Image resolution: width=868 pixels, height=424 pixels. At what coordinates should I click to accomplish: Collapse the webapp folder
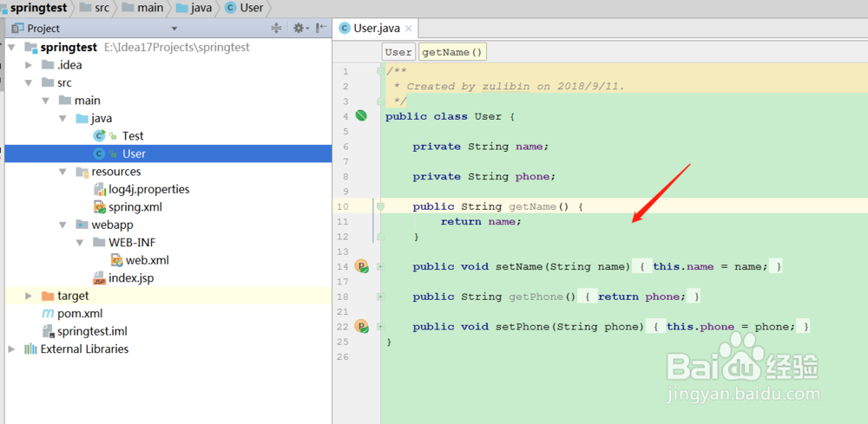(x=62, y=225)
